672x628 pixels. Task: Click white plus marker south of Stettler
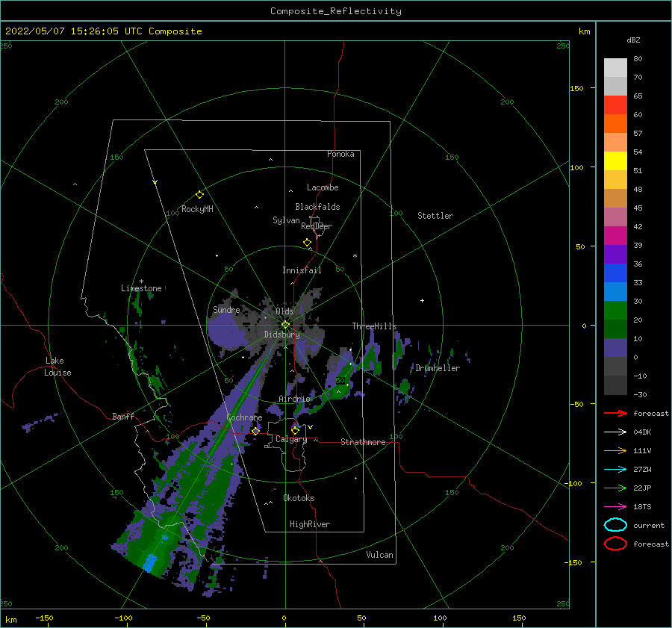tap(422, 300)
